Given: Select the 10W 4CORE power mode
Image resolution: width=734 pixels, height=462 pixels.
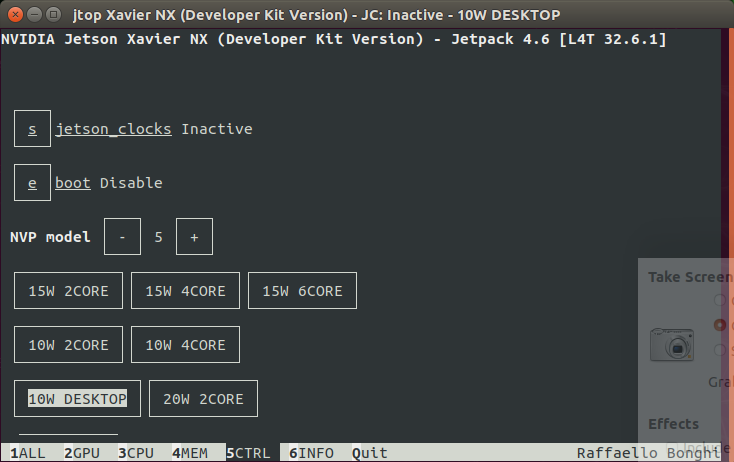Looking at the screenshot, I should (185, 345).
